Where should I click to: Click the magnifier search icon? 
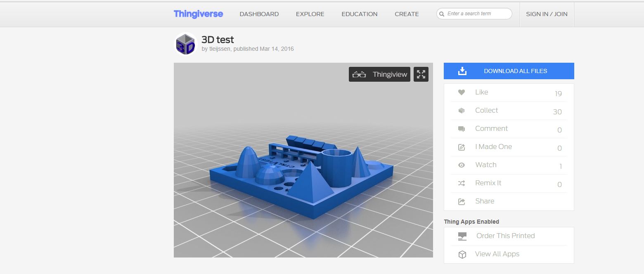tap(442, 14)
